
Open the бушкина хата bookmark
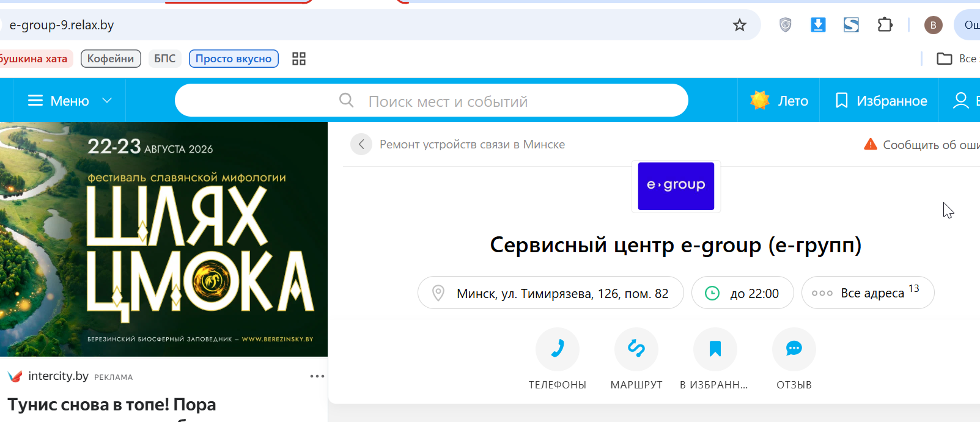[x=35, y=59]
